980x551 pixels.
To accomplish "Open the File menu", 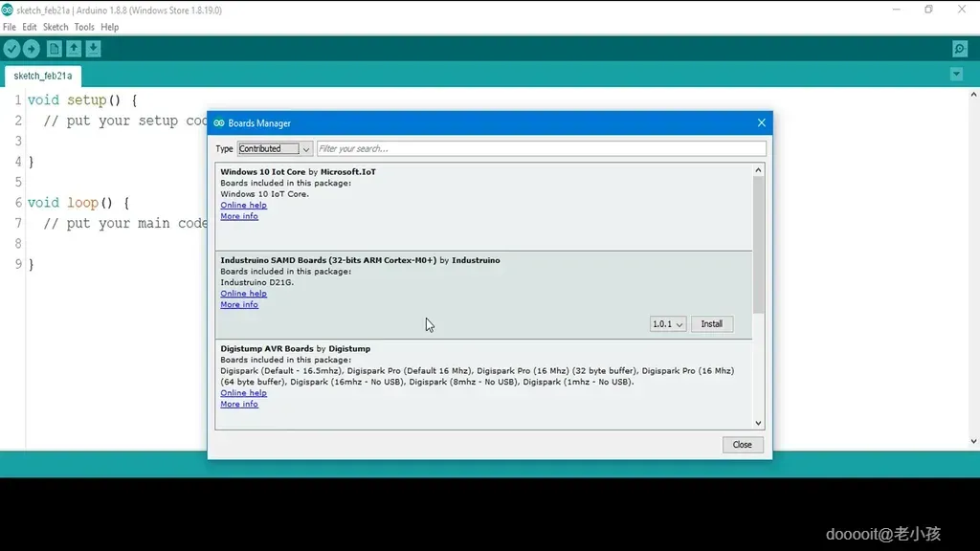I will pyautogui.click(x=10, y=27).
